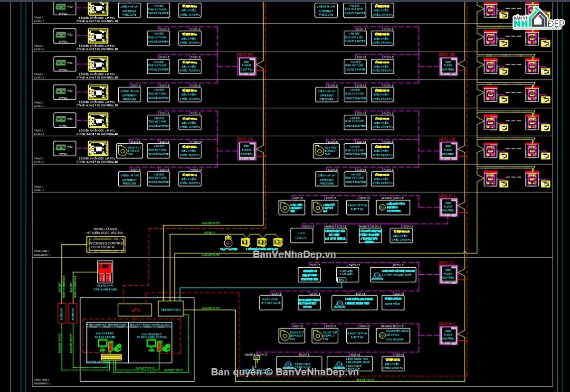Viewport: 570px width, 392px height.
Task: Select the DDC 5A floor control block
Action: pos(247,65)
